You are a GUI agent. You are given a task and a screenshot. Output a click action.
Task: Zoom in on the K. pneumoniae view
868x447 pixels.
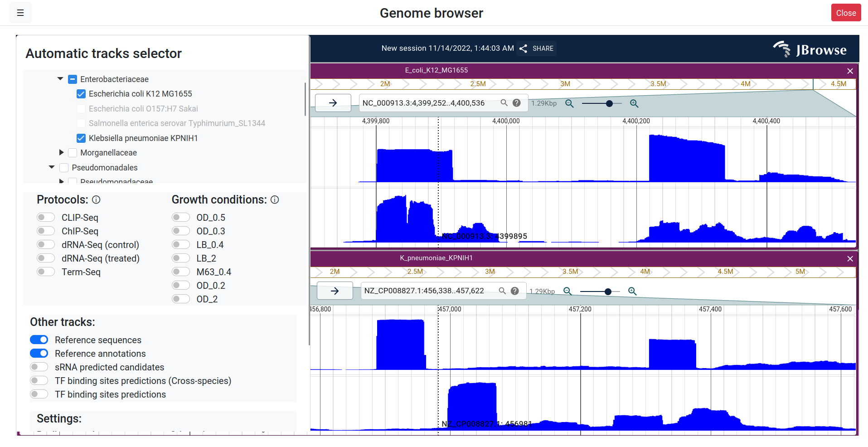pyautogui.click(x=632, y=292)
